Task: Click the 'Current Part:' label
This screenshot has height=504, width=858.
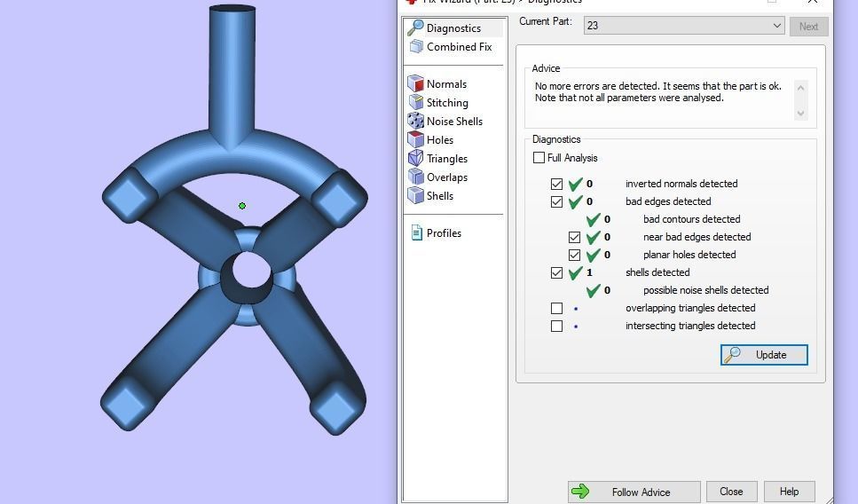Action: tap(545, 21)
